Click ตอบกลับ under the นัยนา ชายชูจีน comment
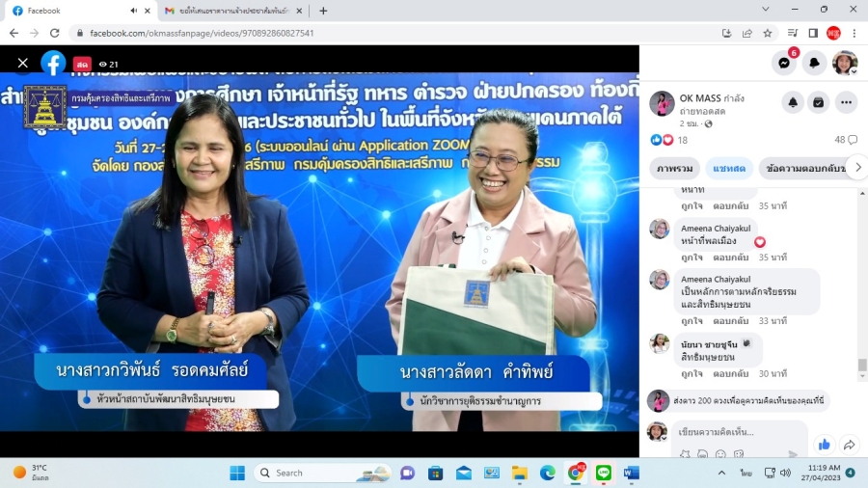Image resolution: width=868 pixels, height=488 pixels. click(730, 373)
